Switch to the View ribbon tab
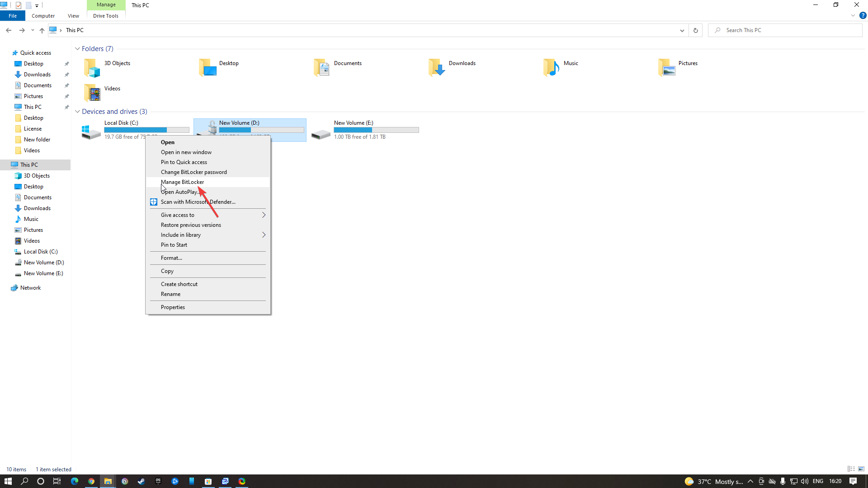 click(73, 15)
